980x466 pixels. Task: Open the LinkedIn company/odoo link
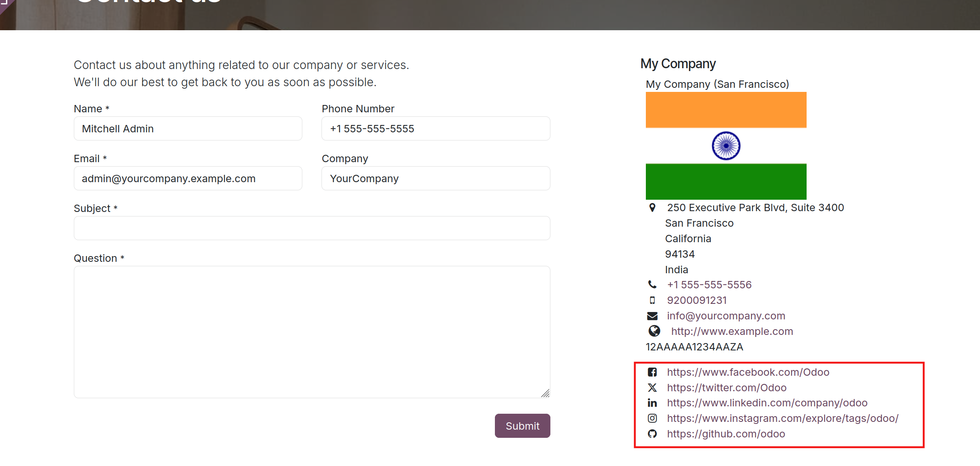767,403
